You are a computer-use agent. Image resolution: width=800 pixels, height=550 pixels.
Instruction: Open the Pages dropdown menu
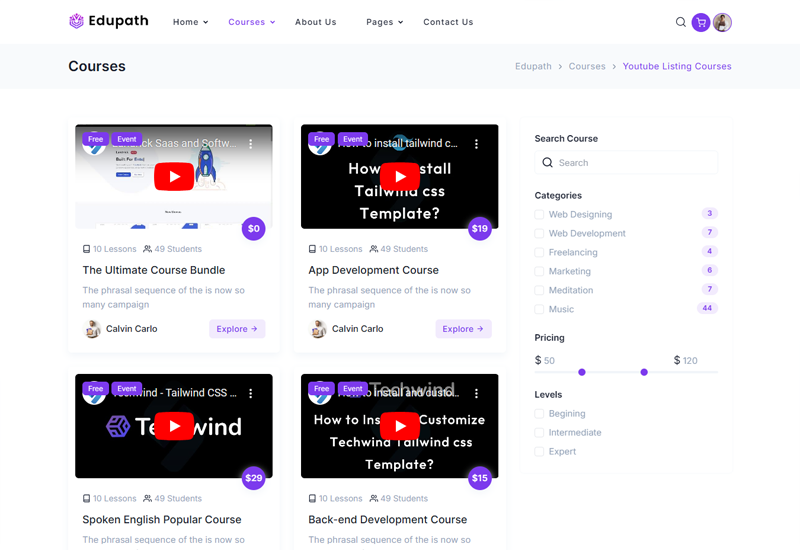tap(384, 22)
